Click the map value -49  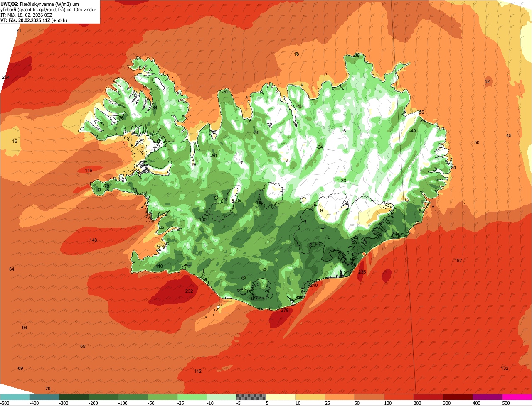click(x=412, y=131)
